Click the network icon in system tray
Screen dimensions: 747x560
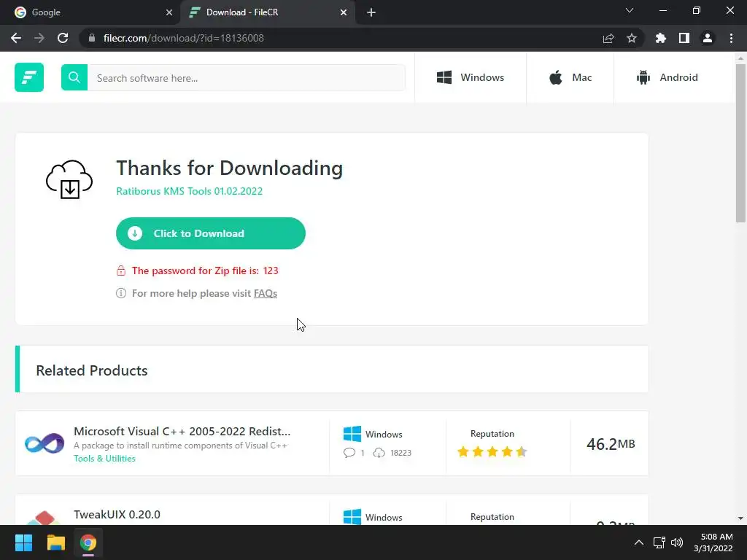point(659,542)
